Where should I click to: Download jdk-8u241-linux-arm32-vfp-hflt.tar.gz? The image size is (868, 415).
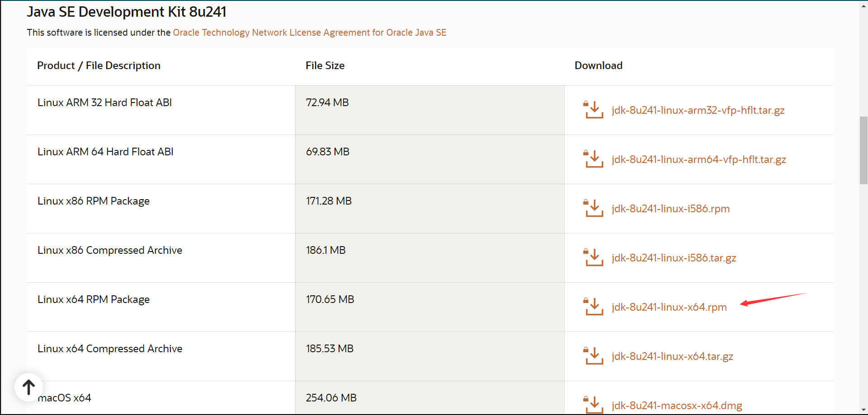698,111
